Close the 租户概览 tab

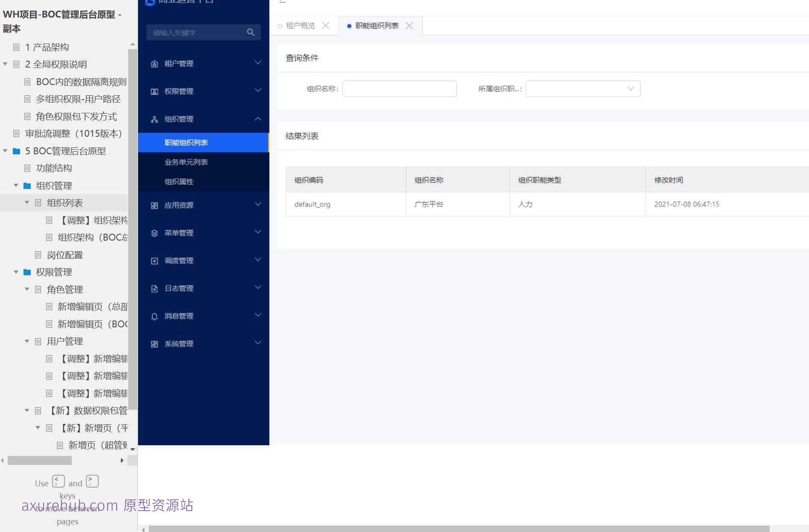[x=326, y=25]
